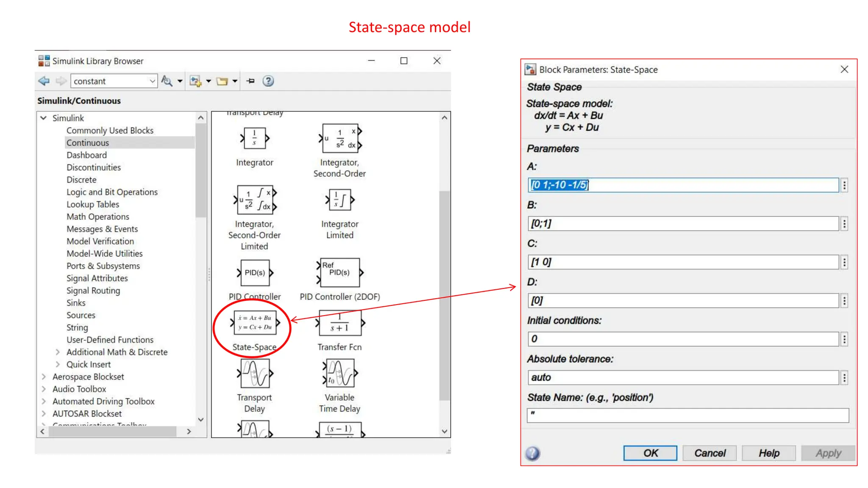The image size is (868, 488).
Task: Open Absolute tolerance more-options dots button
Action: pyautogui.click(x=844, y=377)
